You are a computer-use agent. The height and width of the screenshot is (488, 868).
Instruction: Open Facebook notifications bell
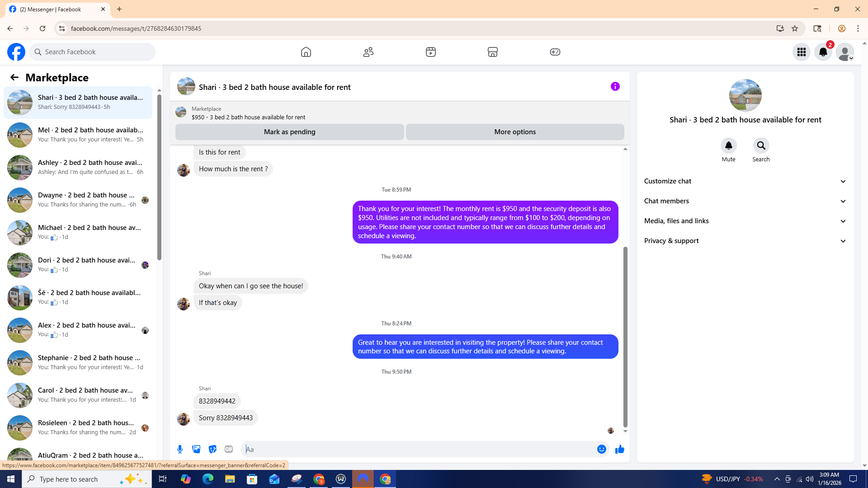click(823, 52)
